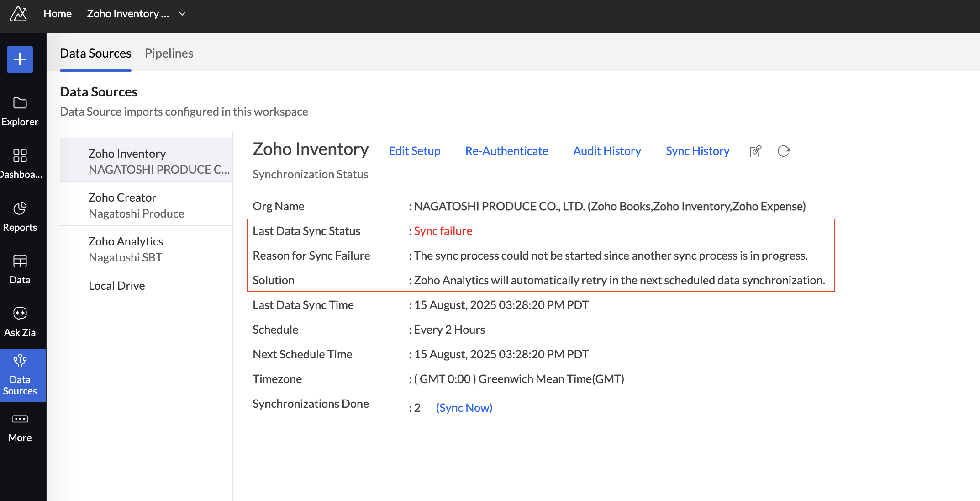980x501 pixels.
Task: Select Local Drive in data source list
Action: [x=117, y=286]
